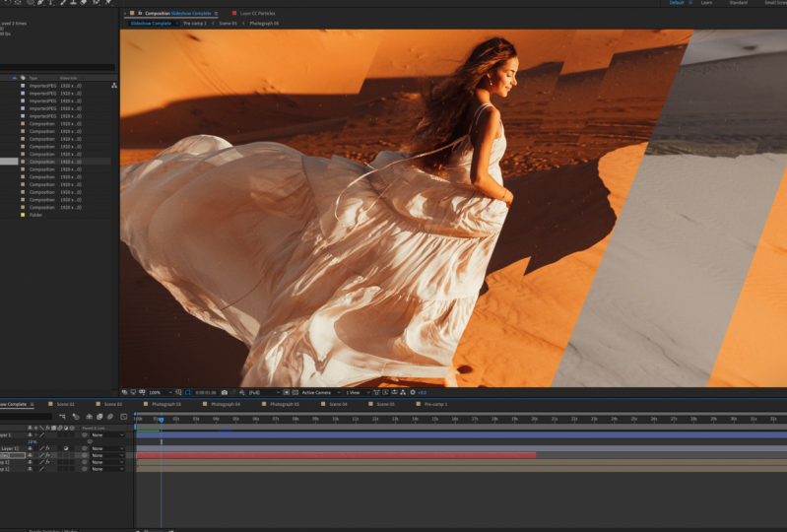Toggle Draft 3D icon in timeline
This screenshot has width=787, height=532.
point(76,417)
